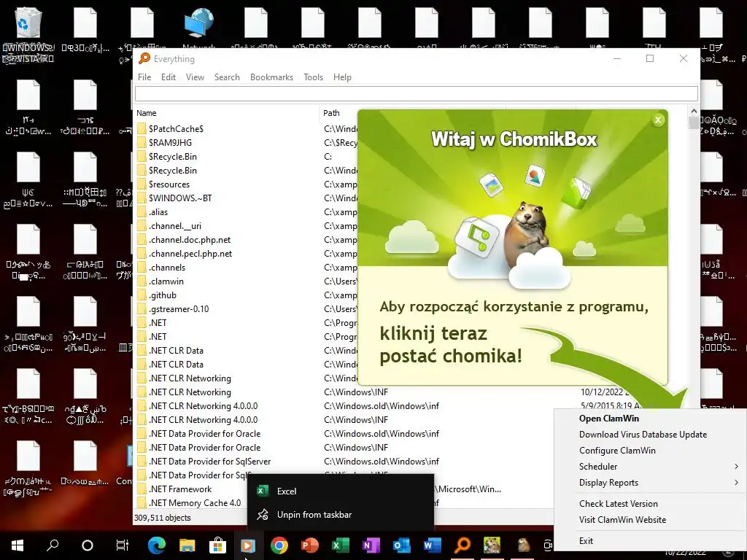Launch Word from the taskbar
The image size is (747, 560).
432,545
